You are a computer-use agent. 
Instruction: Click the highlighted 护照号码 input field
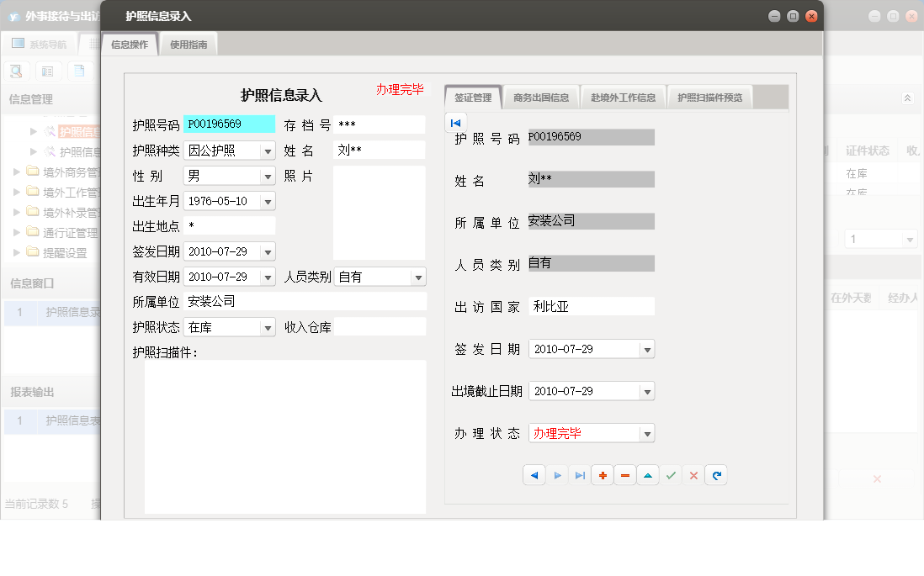point(227,122)
